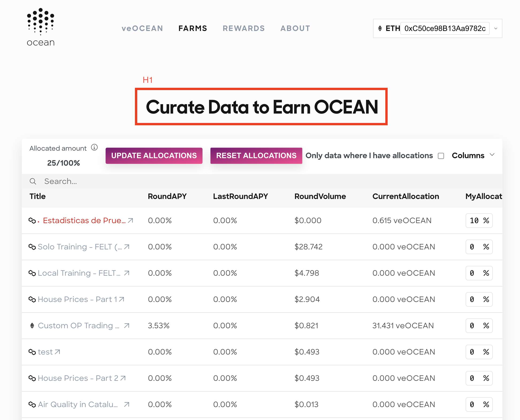Select the 31.431 veOCEAN allocation cell
This screenshot has width=520, height=420.
403,326
